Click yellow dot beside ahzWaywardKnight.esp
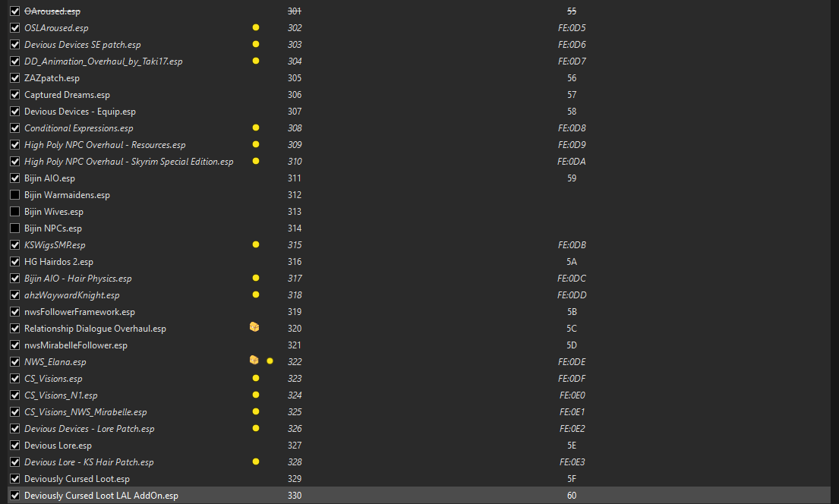 click(256, 295)
